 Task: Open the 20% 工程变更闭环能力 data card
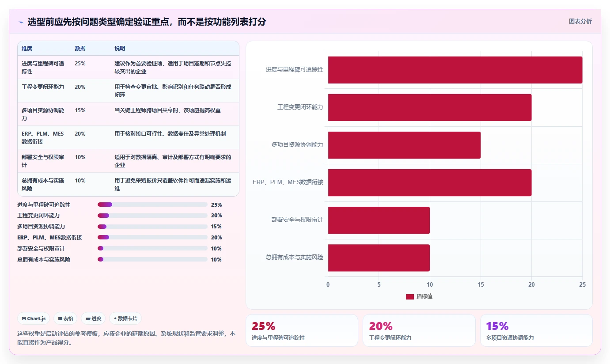click(x=419, y=330)
